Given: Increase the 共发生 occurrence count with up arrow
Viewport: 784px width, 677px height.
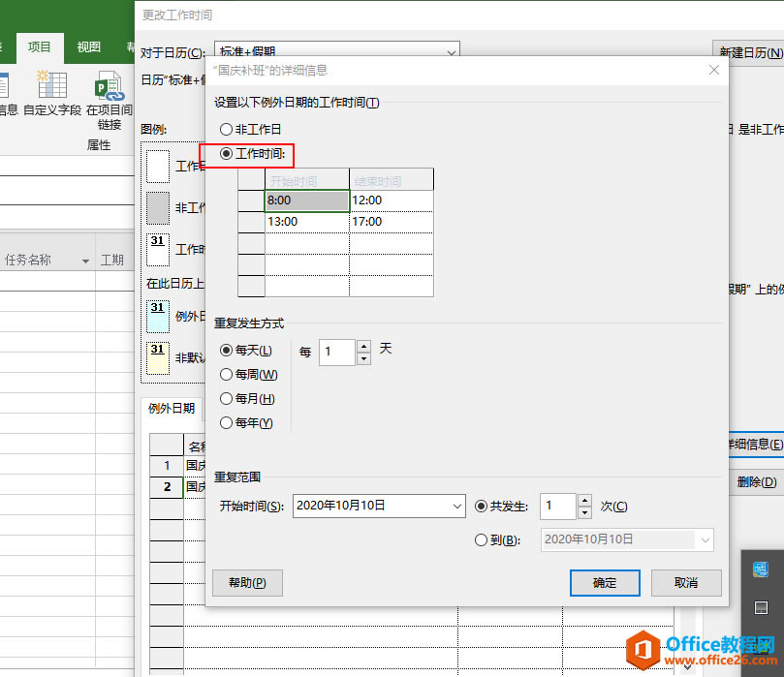Looking at the screenshot, I should point(584,500).
